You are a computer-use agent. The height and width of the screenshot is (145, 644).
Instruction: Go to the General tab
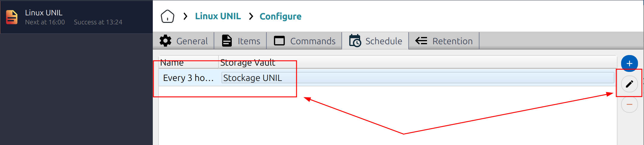(x=184, y=41)
